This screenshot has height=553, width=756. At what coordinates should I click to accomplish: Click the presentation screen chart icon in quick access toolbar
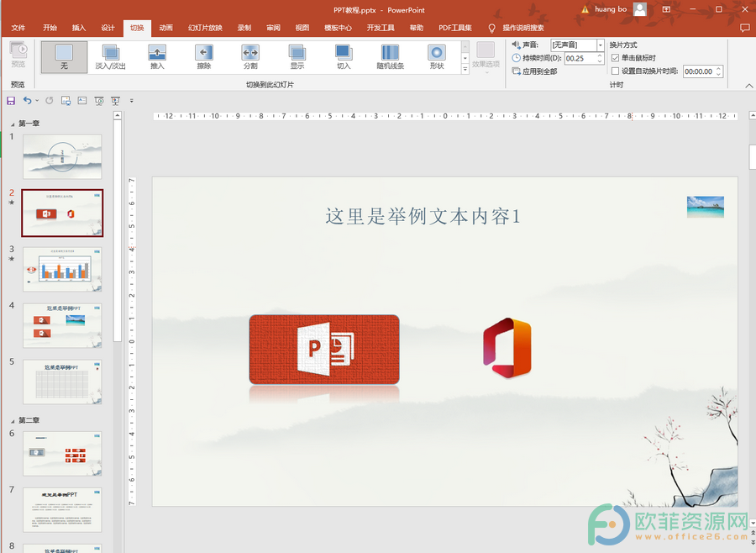[115, 100]
